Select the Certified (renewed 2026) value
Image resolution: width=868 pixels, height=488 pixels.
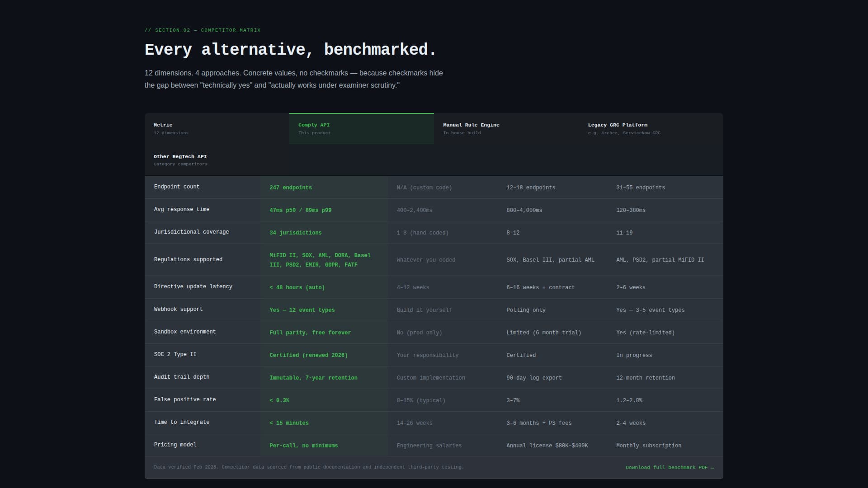308,355
